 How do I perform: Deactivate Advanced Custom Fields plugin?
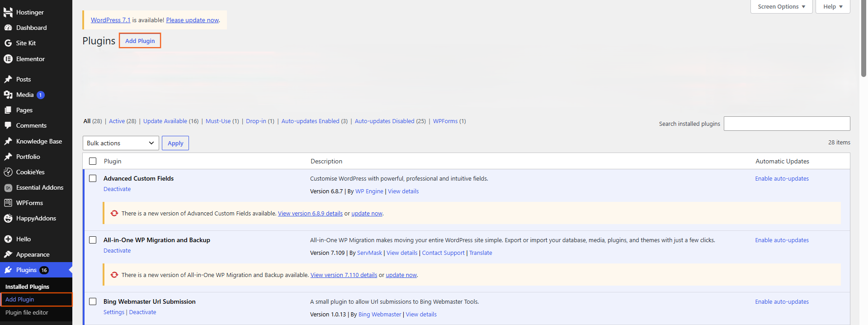[117, 189]
